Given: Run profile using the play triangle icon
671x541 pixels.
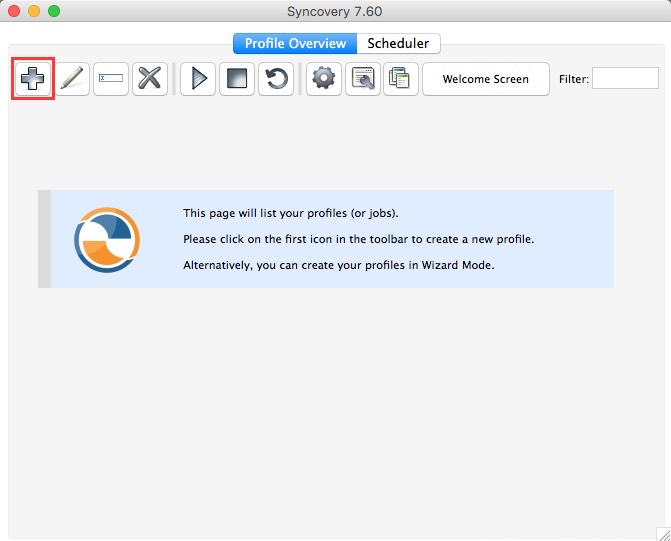Looking at the screenshot, I should (198, 79).
